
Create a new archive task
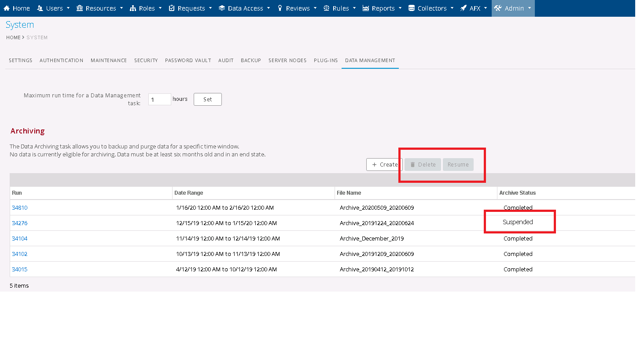point(384,165)
